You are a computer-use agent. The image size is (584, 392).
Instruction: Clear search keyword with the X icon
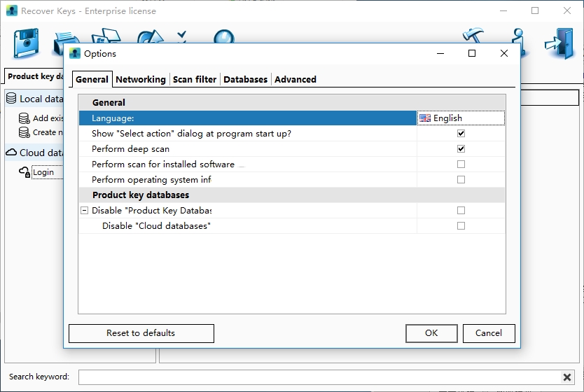point(567,377)
